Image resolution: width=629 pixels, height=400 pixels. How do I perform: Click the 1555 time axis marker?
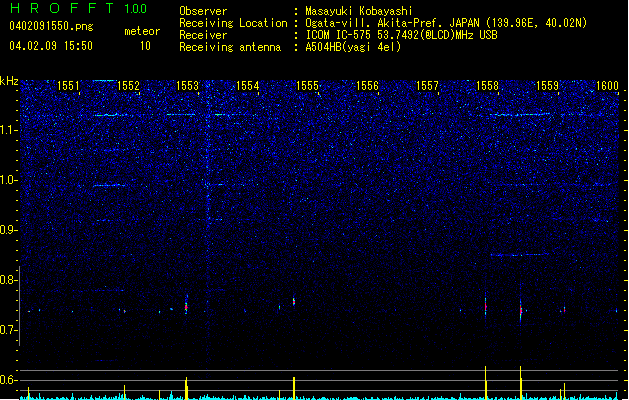tap(307, 86)
